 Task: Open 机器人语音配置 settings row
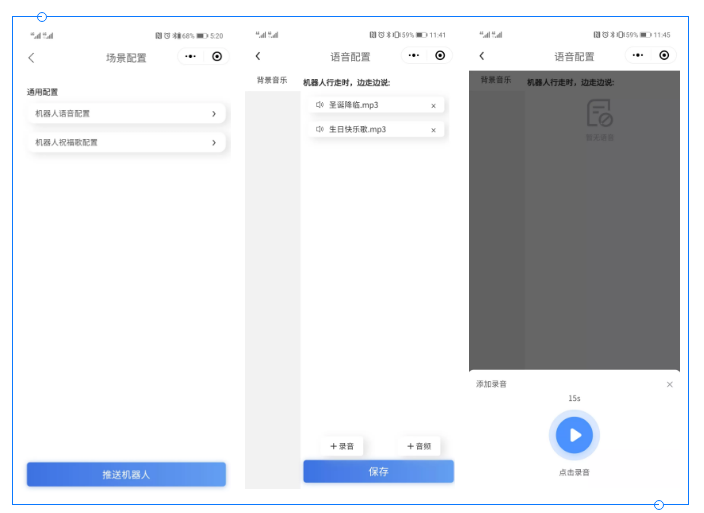(126, 114)
